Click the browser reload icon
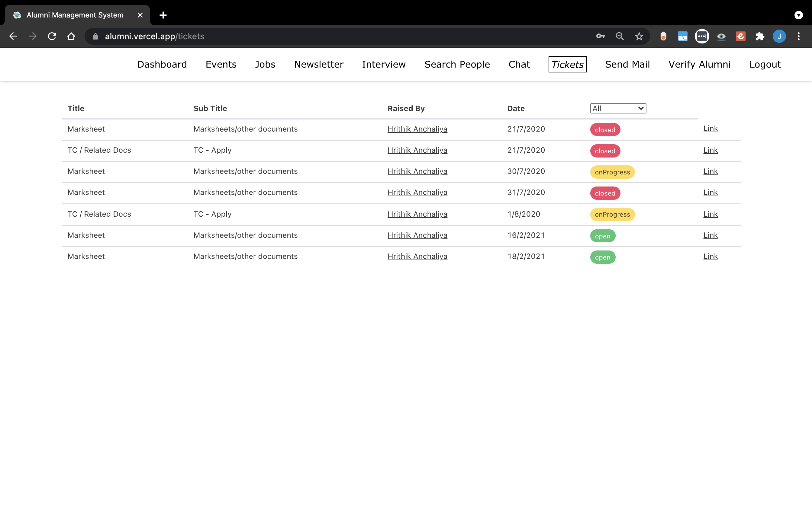812x507 pixels. pyautogui.click(x=52, y=36)
